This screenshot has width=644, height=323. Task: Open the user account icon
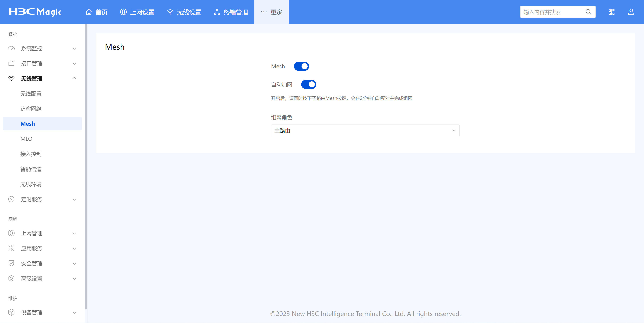coord(631,12)
